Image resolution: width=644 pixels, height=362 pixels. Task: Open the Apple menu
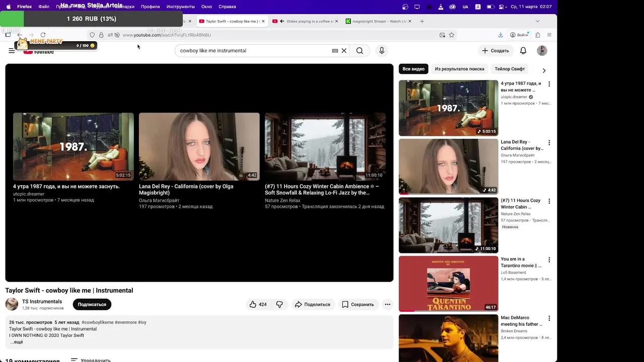click(x=8, y=7)
